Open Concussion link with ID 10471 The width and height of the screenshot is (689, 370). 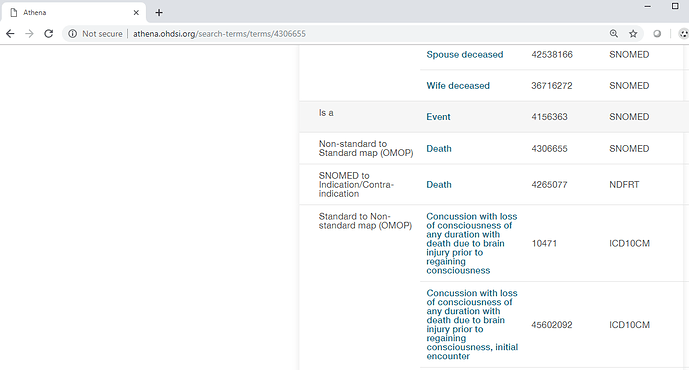(471, 243)
